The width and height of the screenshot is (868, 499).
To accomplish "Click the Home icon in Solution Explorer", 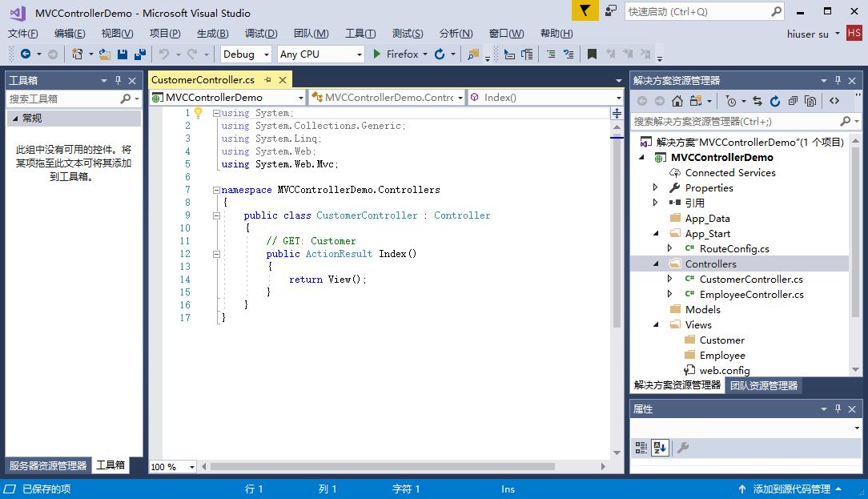I will click(677, 101).
